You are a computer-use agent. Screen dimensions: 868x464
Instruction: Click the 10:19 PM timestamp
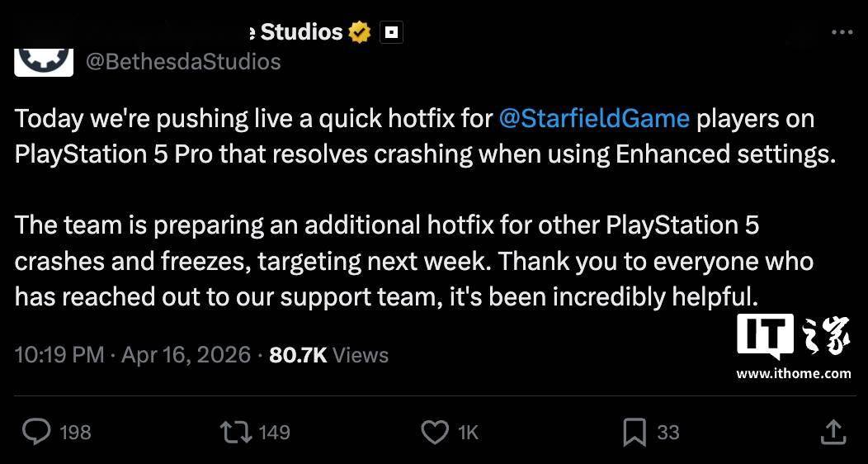tap(59, 355)
